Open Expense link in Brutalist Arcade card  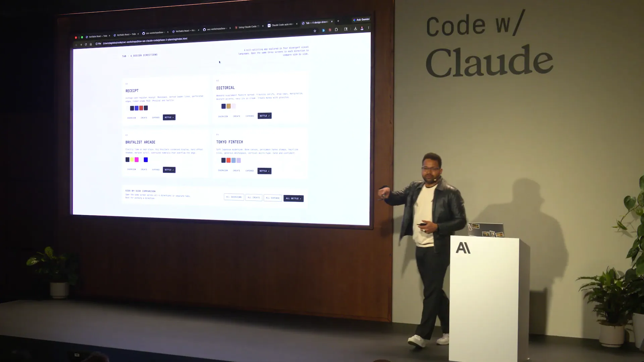[x=156, y=170]
